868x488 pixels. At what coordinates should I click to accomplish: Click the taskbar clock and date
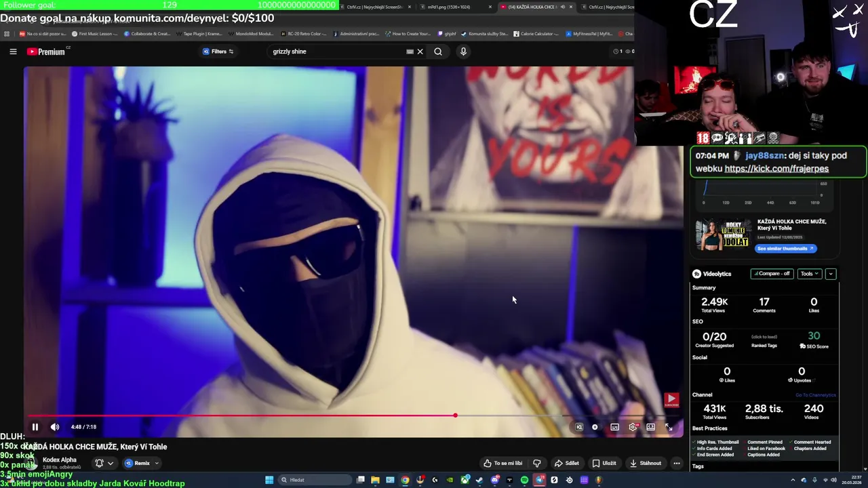pyautogui.click(x=852, y=480)
